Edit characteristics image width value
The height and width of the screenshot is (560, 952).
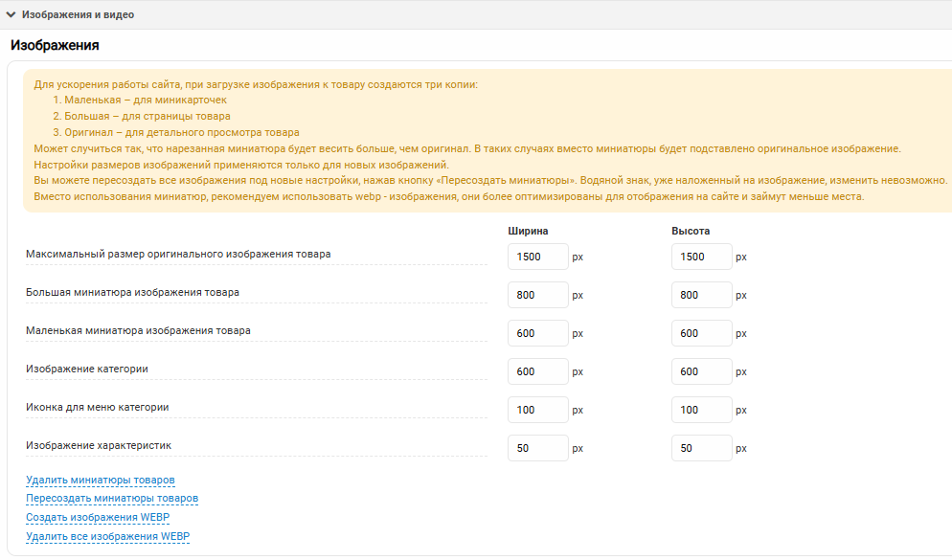click(x=537, y=448)
